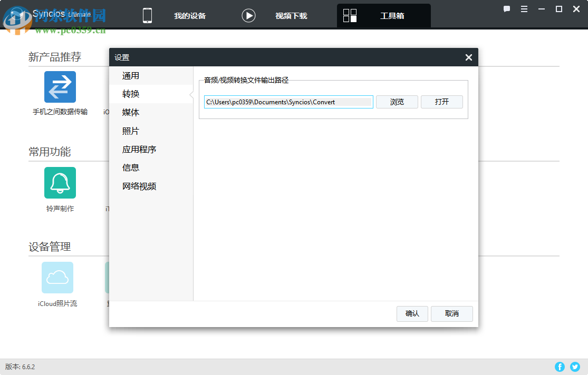Click the Facebook icon at bottom right
The image size is (588, 375).
560,367
